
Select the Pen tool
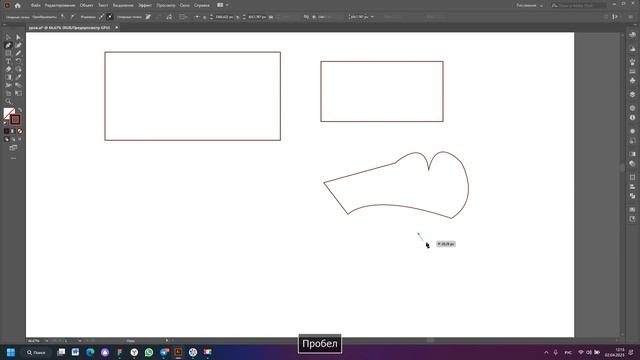tap(8, 45)
